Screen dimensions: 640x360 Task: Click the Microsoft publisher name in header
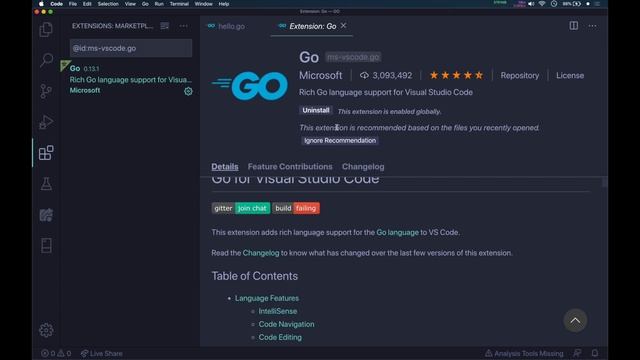coord(320,76)
